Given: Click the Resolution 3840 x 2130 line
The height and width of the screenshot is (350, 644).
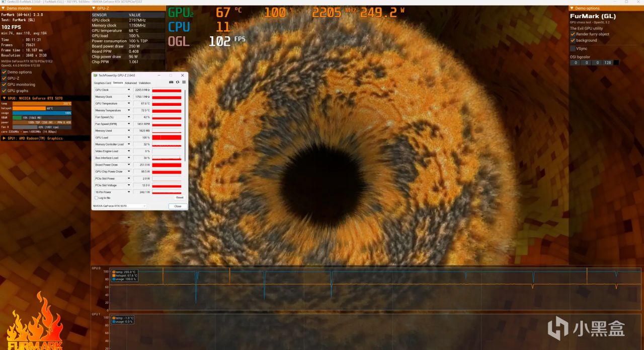Looking at the screenshot, I should 24,55.
